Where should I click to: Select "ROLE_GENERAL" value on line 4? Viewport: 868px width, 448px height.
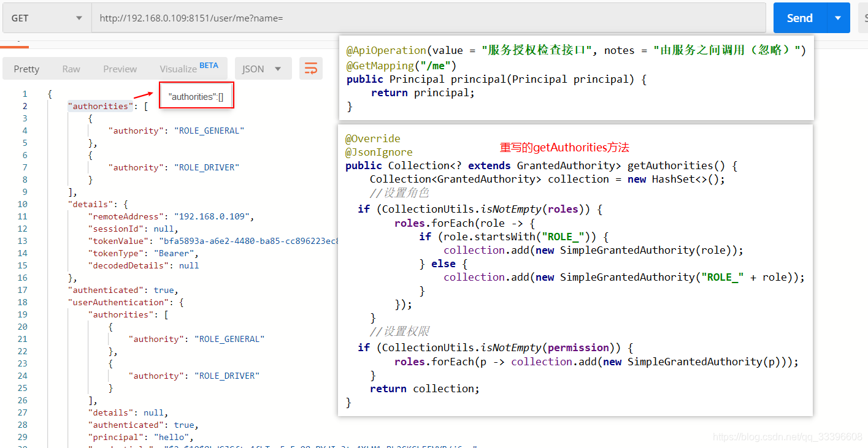tap(209, 131)
